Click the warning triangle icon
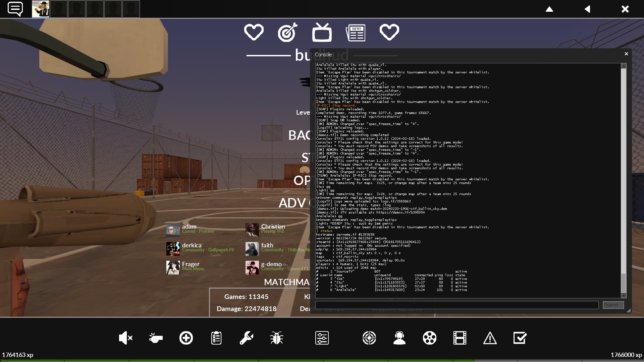Screen dimensions: 644x362 point(490,338)
